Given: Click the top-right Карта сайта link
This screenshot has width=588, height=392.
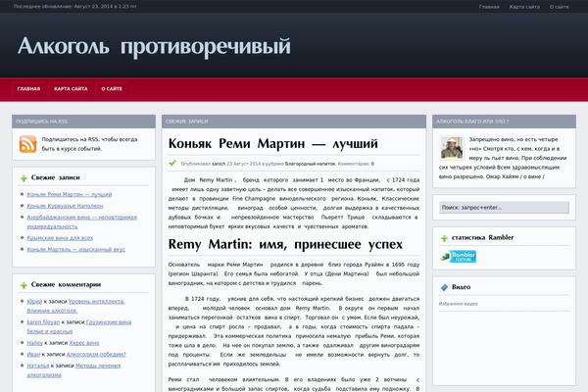Looking at the screenshot, I should [x=524, y=7].
